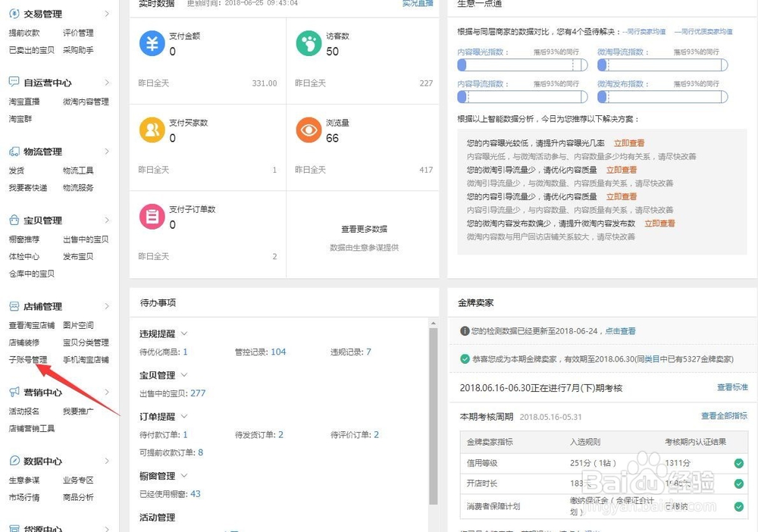Click the 微淘导流指数 progress bar
Viewport: 758px width, 532px height.
[x=662, y=64]
